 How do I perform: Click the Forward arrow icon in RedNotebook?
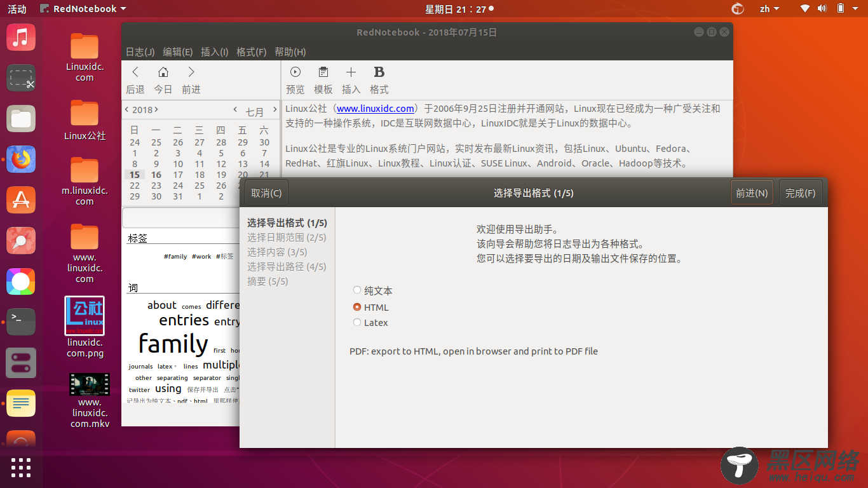pyautogui.click(x=191, y=72)
